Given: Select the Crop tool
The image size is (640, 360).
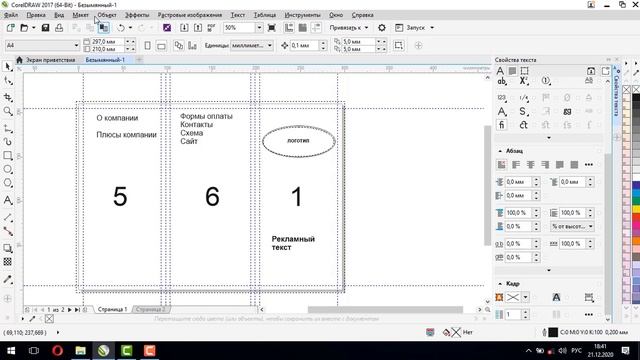Looking at the screenshot, I should 8,97.
